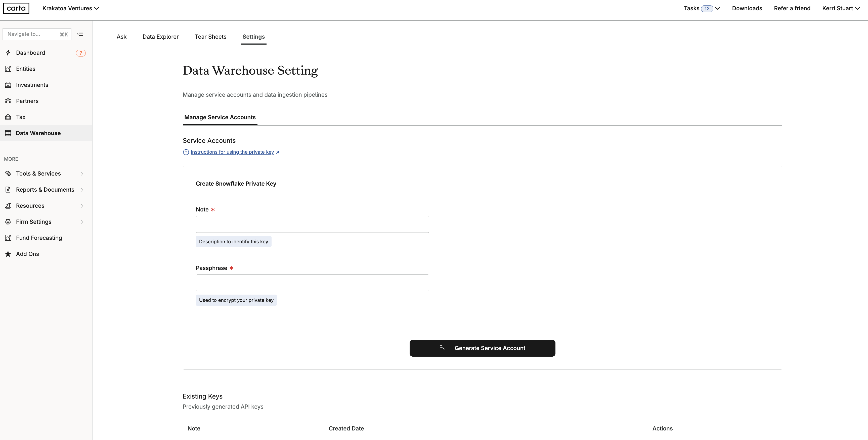Open the private key instructions link

tap(232, 152)
